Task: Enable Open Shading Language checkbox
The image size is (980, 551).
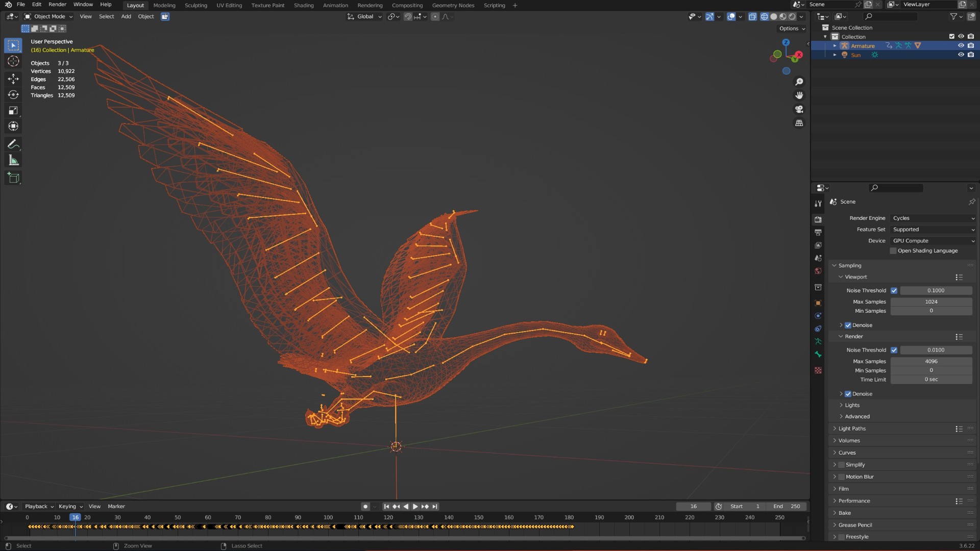Action: pyautogui.click(x=893, y=251)
